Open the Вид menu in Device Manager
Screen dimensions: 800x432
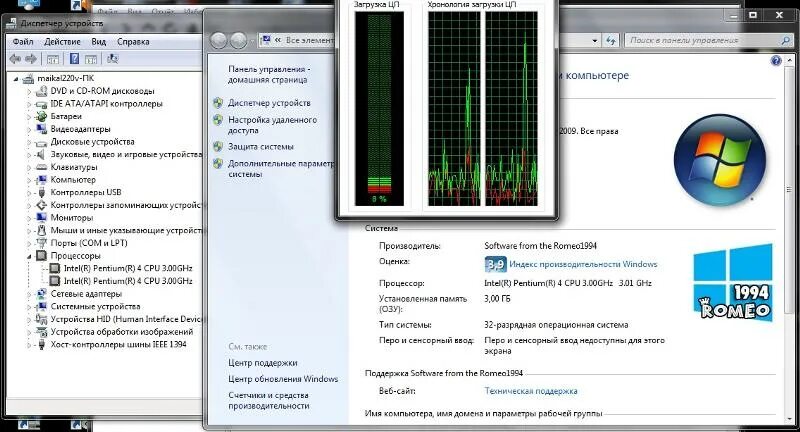[98, 42]
